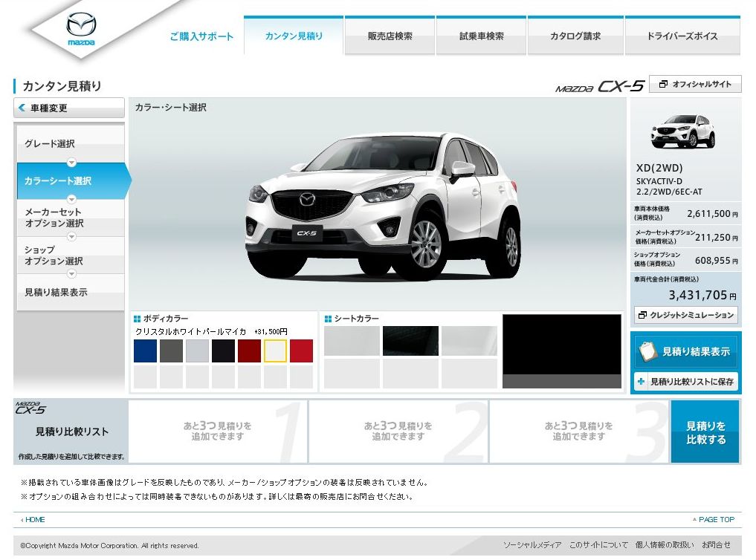Go to 見積り結果表示 step in sidebar
Screen dimensions: 756x560
[x=71, y=292]
